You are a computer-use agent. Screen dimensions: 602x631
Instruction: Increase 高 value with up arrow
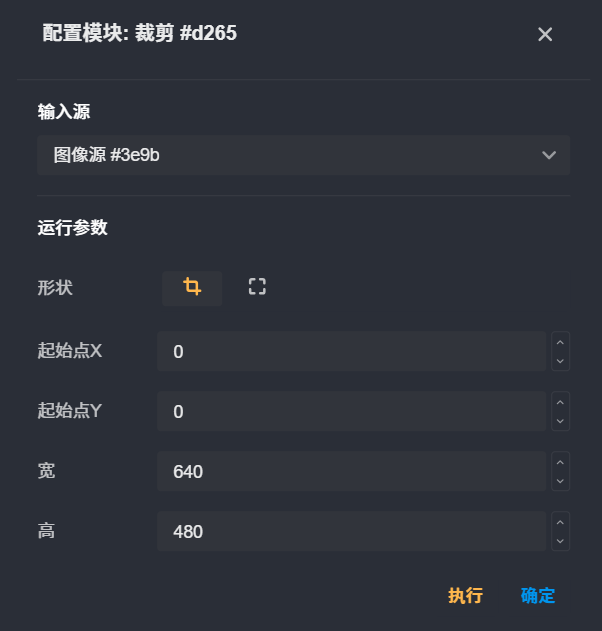pos(561,522)
